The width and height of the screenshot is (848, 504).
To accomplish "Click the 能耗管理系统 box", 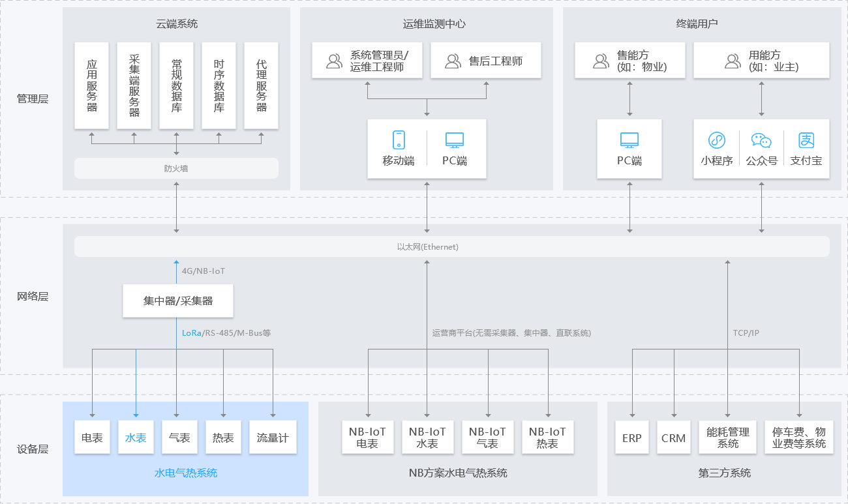I will (x=728, y=437).
